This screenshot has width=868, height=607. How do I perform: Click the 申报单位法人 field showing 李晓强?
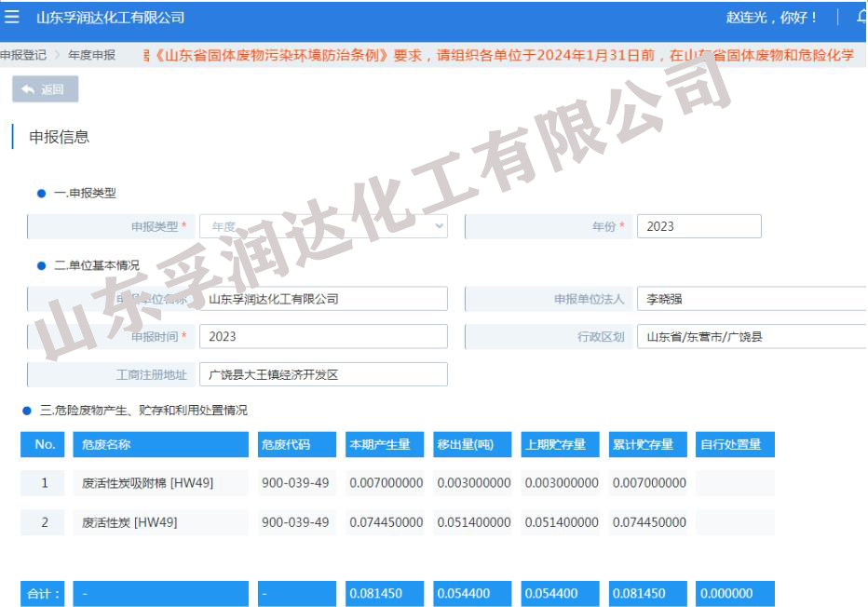[752, 299]
